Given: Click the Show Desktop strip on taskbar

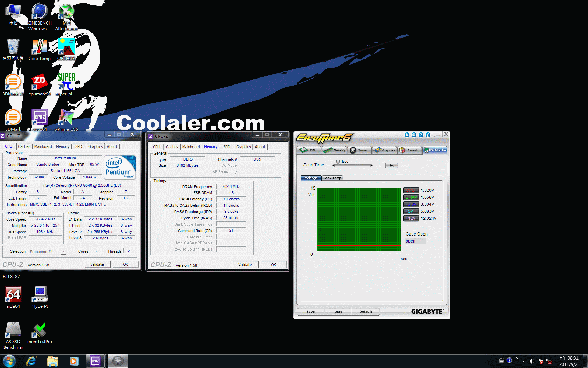Looking at the screenshot, I should tap(585, 361).
